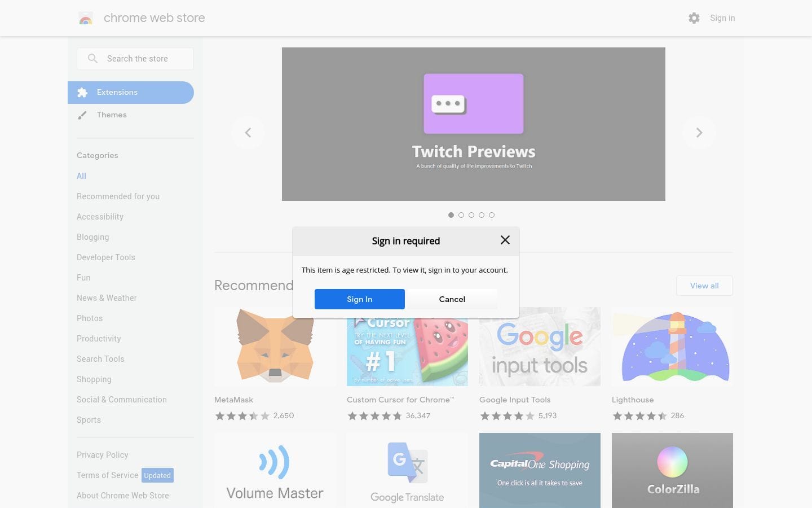Advance to the next carousel slide
Screen dimensions: 812x508
(x=699, y=133)
